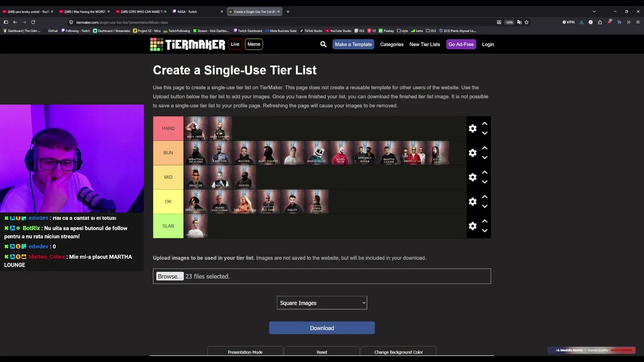Open the extensions puzzle icon

pos(600,22)
